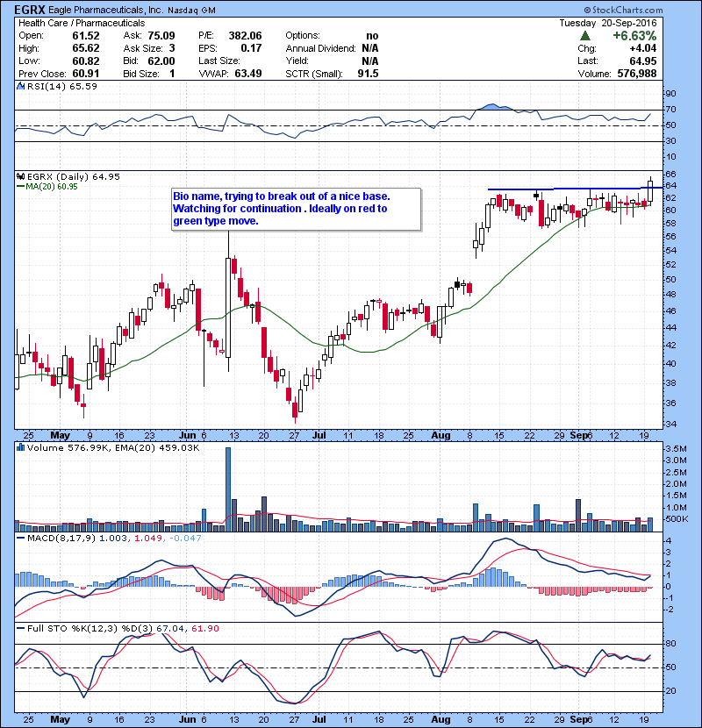702x728 pixels.
Task: Click the Volume 576.99K EMA(20) legend text
Action: [113, 448]
